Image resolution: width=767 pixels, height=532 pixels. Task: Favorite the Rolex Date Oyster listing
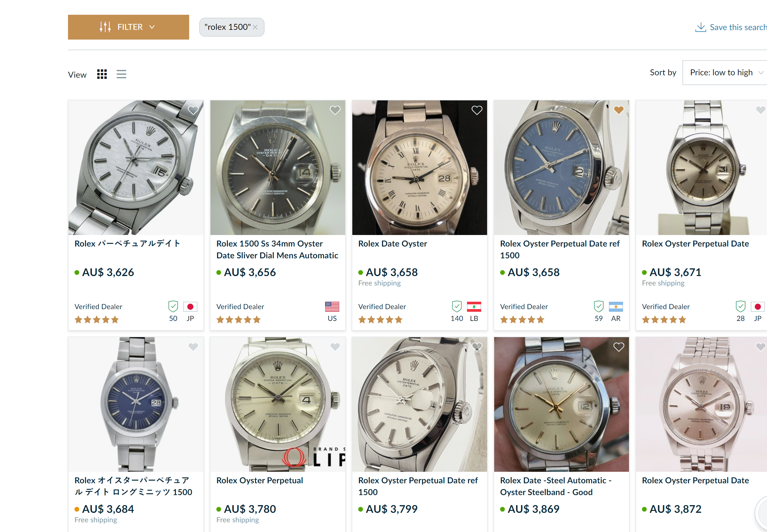(x=477, y=110)
